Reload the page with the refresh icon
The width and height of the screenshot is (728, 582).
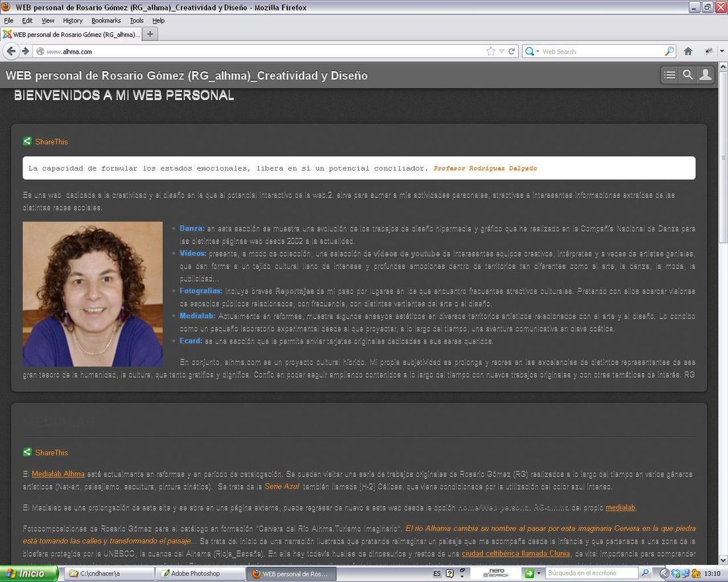[x=512, y=52]
